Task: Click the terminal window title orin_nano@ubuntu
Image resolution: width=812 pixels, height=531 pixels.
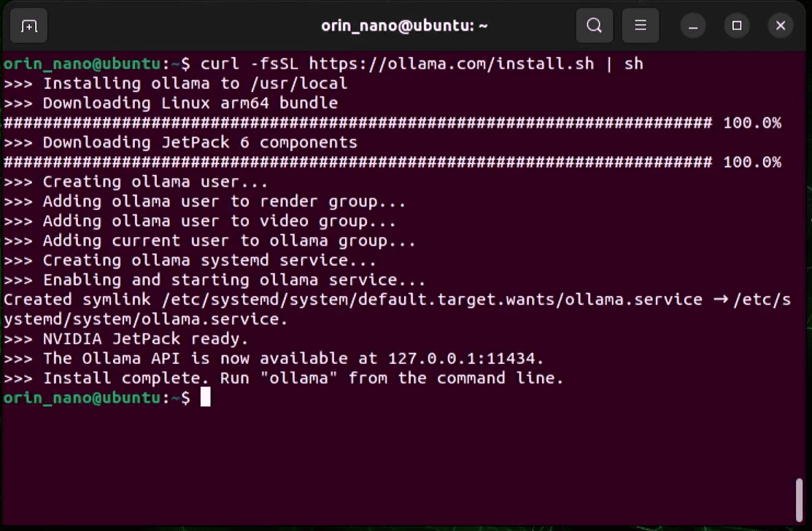Action: click(x=406, y=26)
